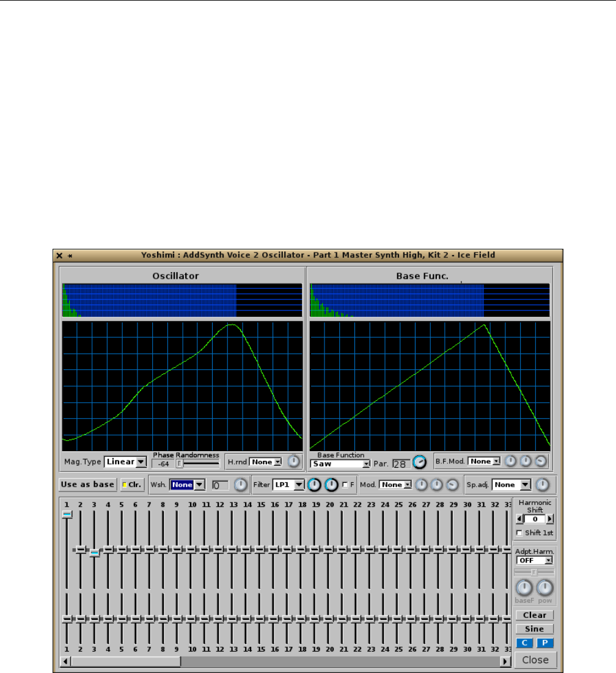Click the Harmonic Shift value field
Screen dimensions: 616x673
pyautogui.click(x=535, y=519)
